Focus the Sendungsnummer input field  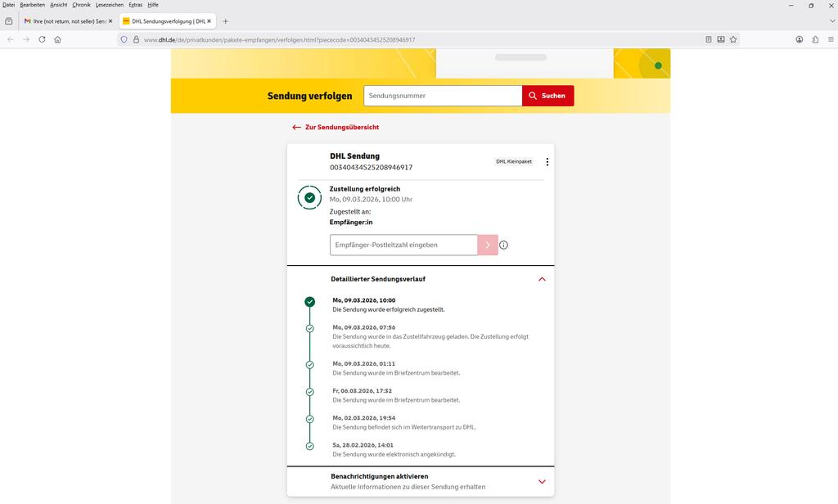(443, 96)
